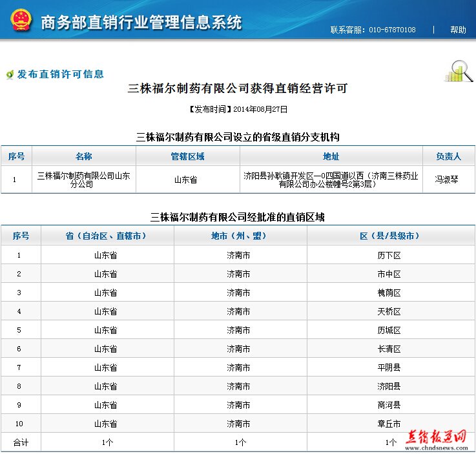Image resolution: width=476 pixels, height=454 pixels.
Task: Click the 负责人 column header
Action: point(449,156)
